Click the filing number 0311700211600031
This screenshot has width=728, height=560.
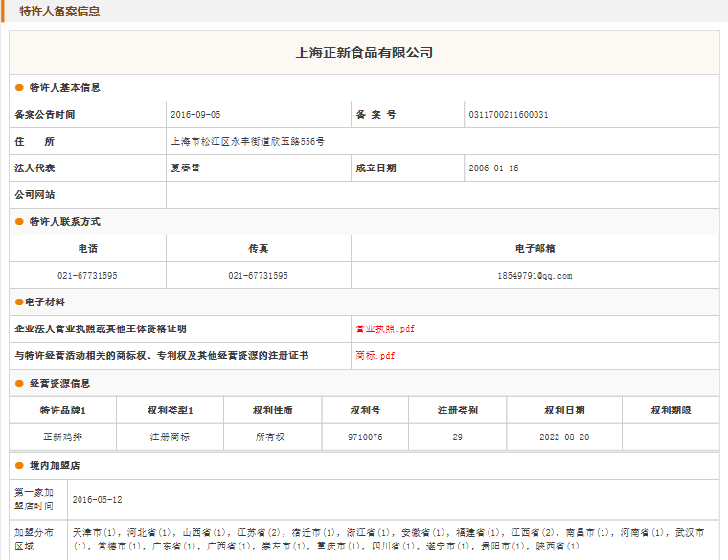pos(508,115)
